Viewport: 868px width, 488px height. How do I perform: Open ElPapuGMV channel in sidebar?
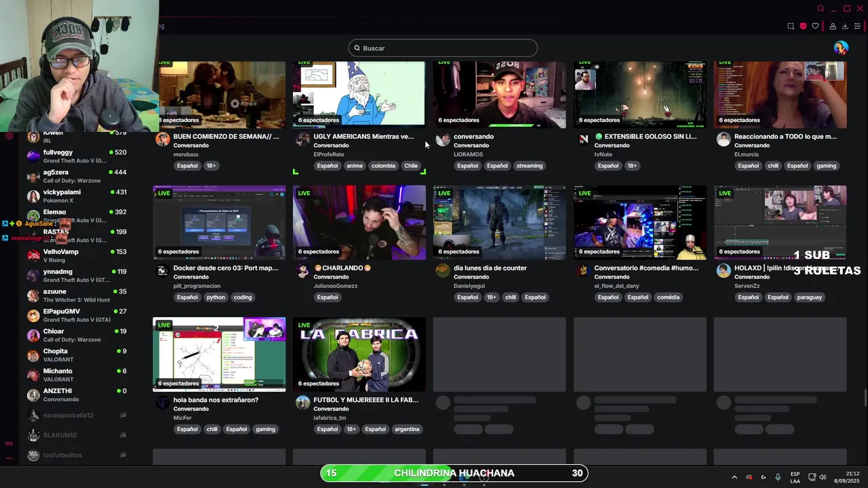(x=77, y=315)
